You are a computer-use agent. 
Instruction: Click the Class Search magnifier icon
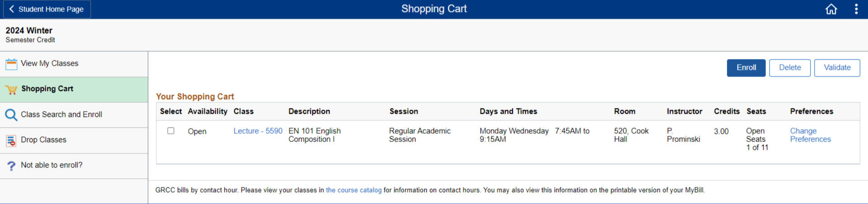(11, 115)
